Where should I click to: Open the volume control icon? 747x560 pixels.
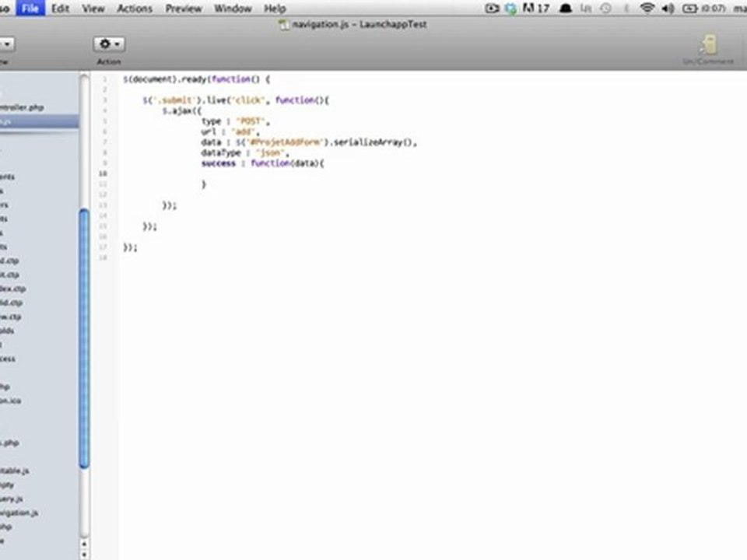[x=668, y=8]
